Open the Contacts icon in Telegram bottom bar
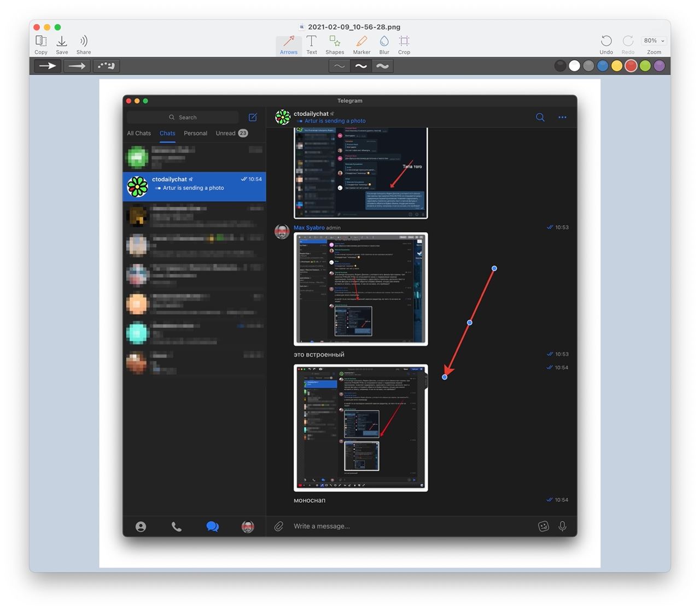The height and width of the screenshot is (611, 700). point(141,526)
